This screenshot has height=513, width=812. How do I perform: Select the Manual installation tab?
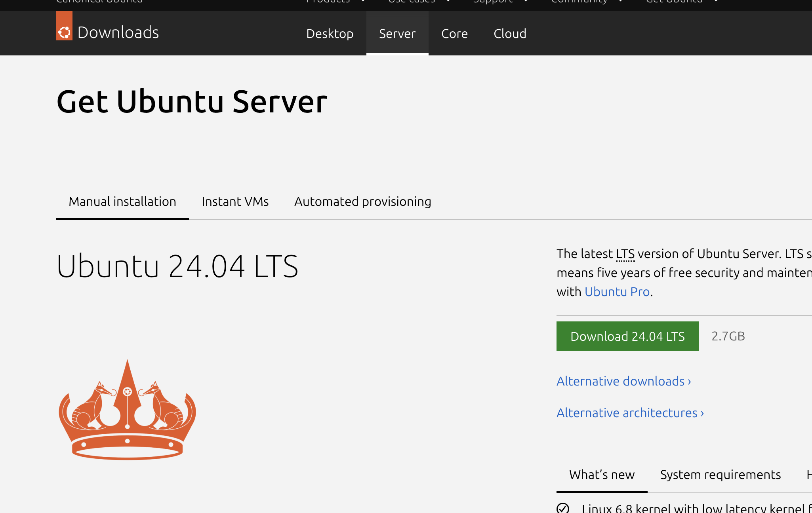[x=122, y=202]
